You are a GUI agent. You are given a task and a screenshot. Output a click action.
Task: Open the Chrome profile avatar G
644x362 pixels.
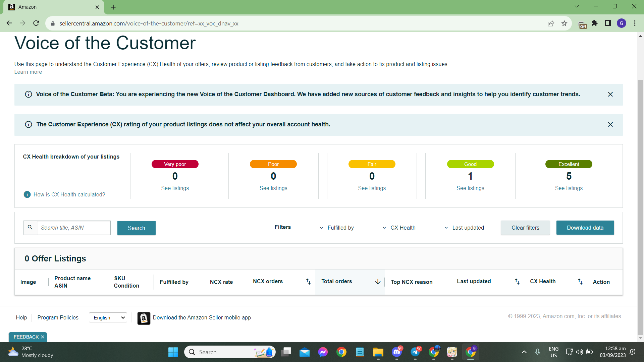pyautogui.click(x=622, y=23)
